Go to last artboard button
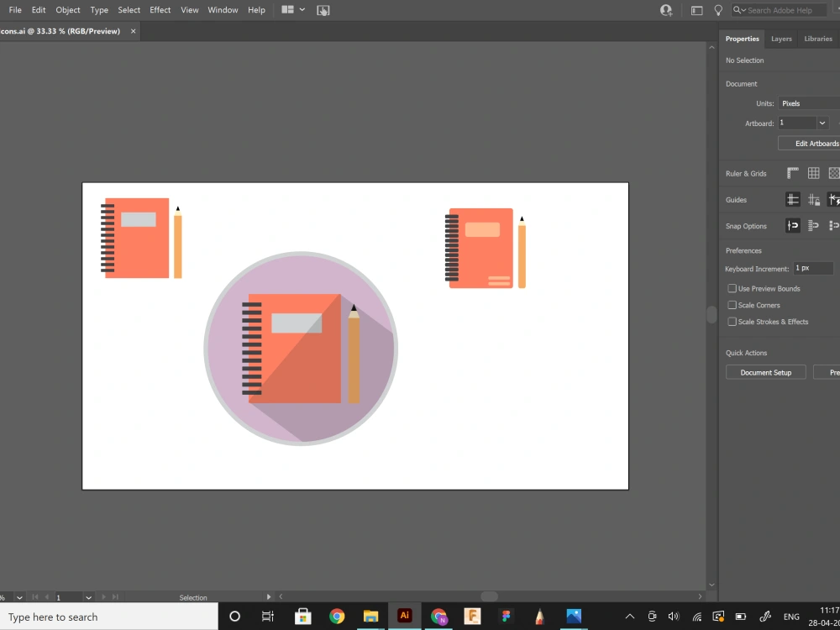840x630 pixels. tap(115, 596)
